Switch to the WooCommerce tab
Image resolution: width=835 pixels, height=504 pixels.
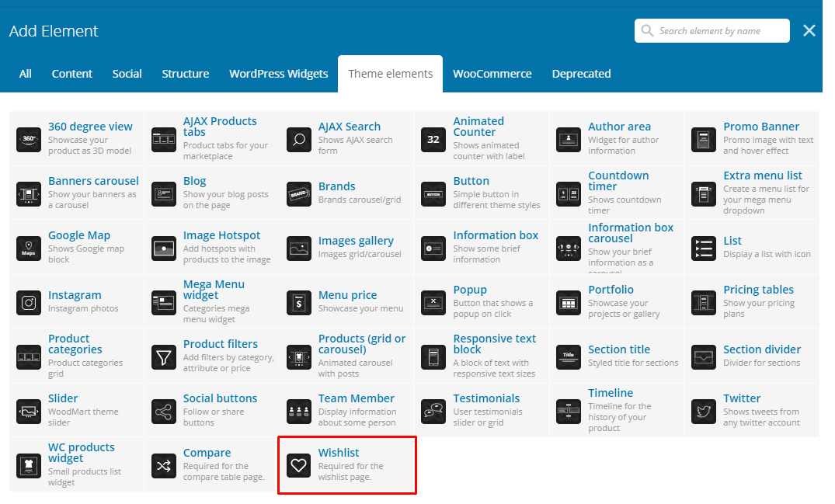[492, 74]
